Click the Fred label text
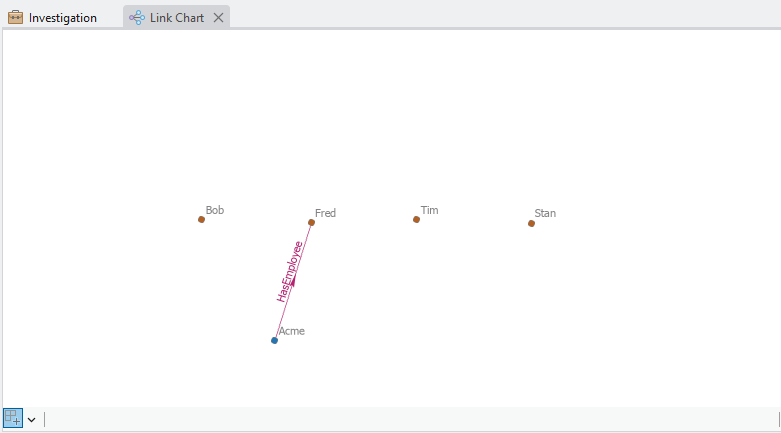 click(x=325, y=213)
